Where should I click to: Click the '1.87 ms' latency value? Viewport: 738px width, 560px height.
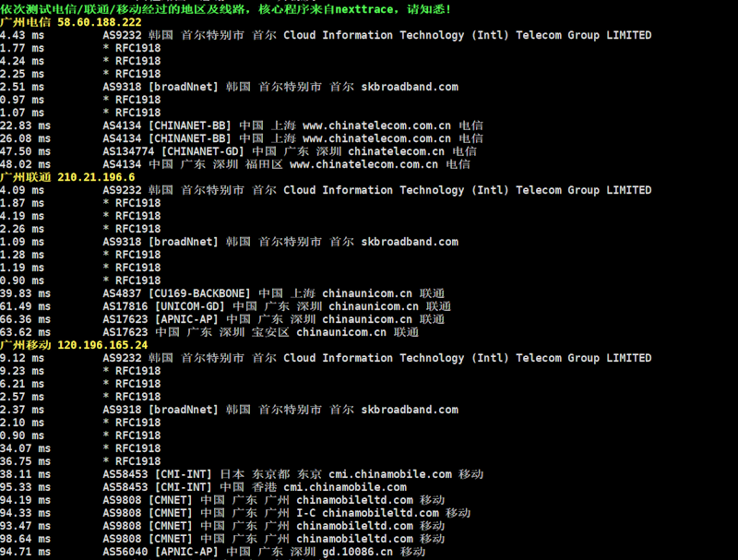pos(22,203)
